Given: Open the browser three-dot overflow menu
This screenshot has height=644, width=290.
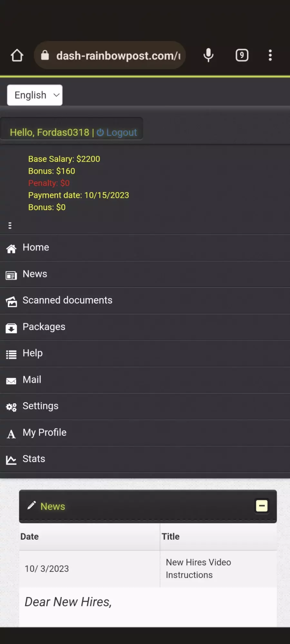Looking at the screenshot, I should pos(270,55).
